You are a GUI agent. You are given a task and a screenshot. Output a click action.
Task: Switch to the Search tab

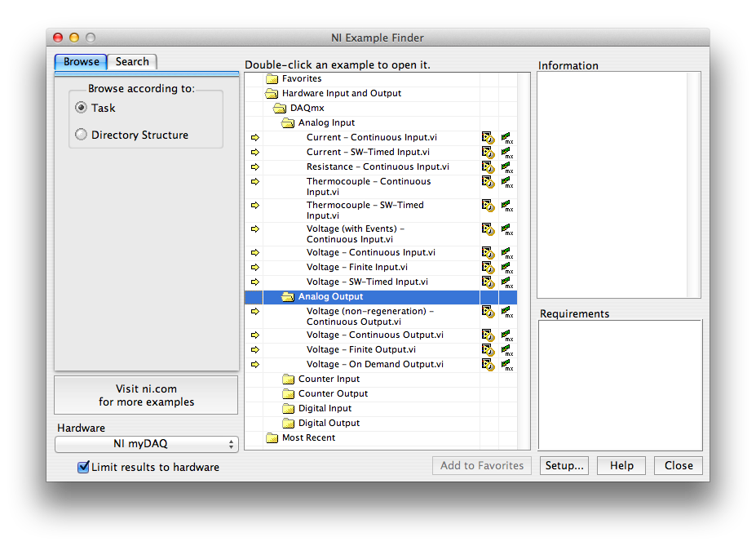point(132,61)
